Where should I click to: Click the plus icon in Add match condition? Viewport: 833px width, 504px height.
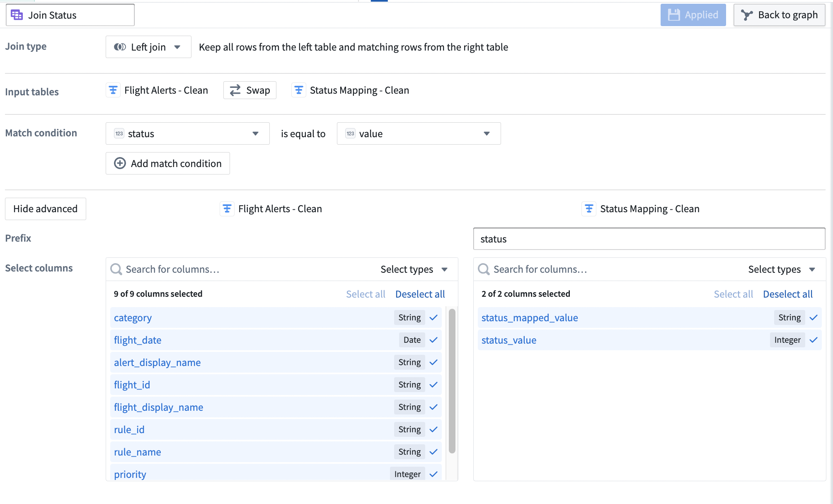click(x=120, y=163)
